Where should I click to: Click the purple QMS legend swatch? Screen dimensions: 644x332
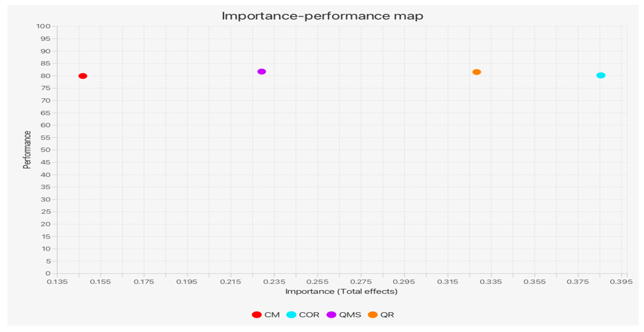pyautogui.click(x=331, y=315)
